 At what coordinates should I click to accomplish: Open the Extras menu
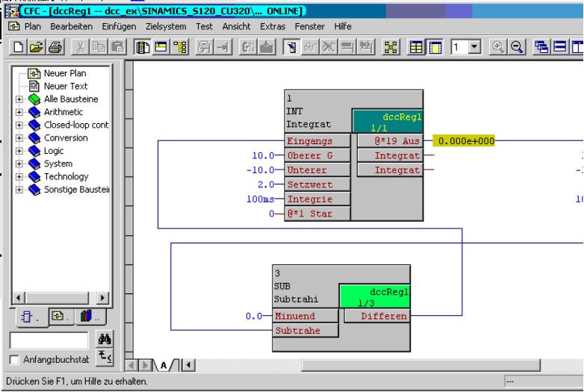tap(273, 26)
